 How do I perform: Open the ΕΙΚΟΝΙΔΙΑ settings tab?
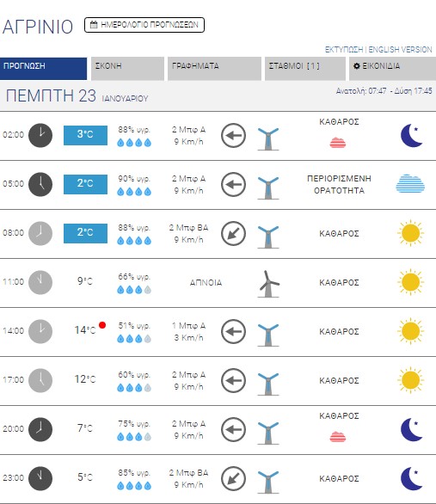coord(392,69)
